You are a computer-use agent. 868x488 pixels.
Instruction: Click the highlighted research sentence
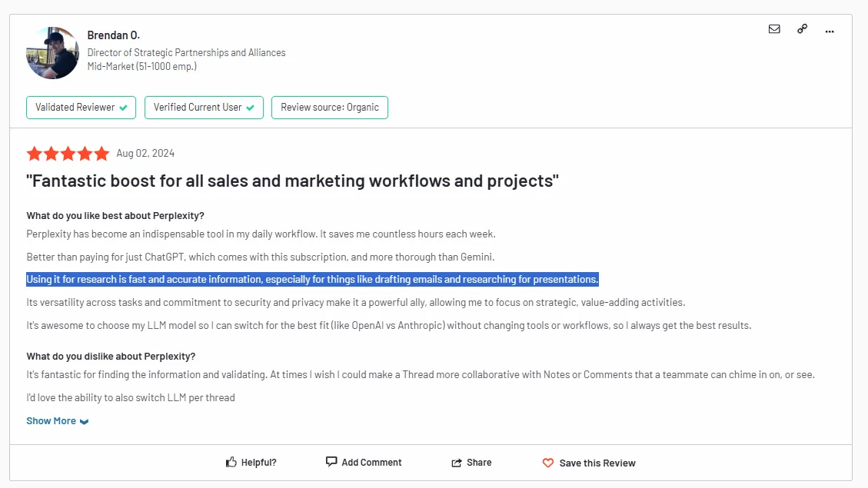pos(312,279)
